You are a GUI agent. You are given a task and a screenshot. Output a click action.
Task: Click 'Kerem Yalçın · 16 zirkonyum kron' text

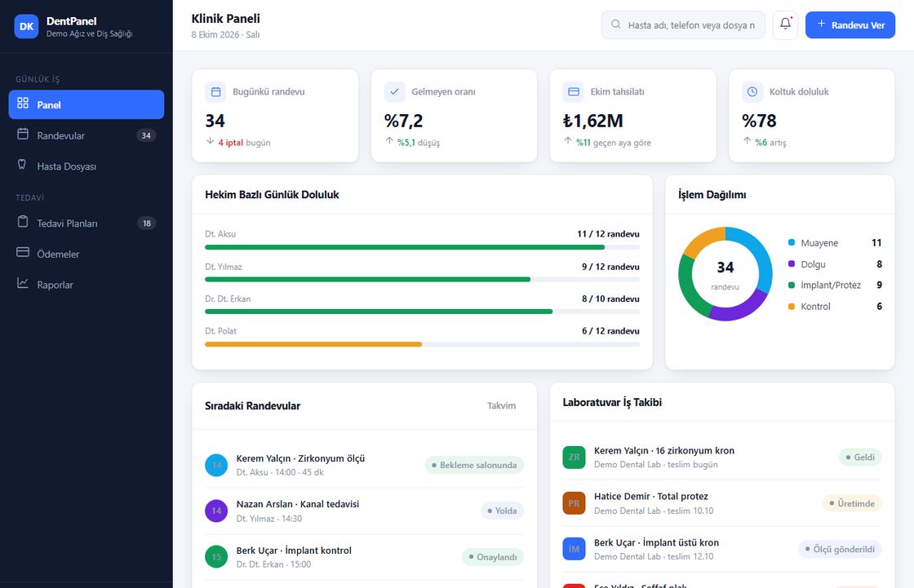coord(664,450)
